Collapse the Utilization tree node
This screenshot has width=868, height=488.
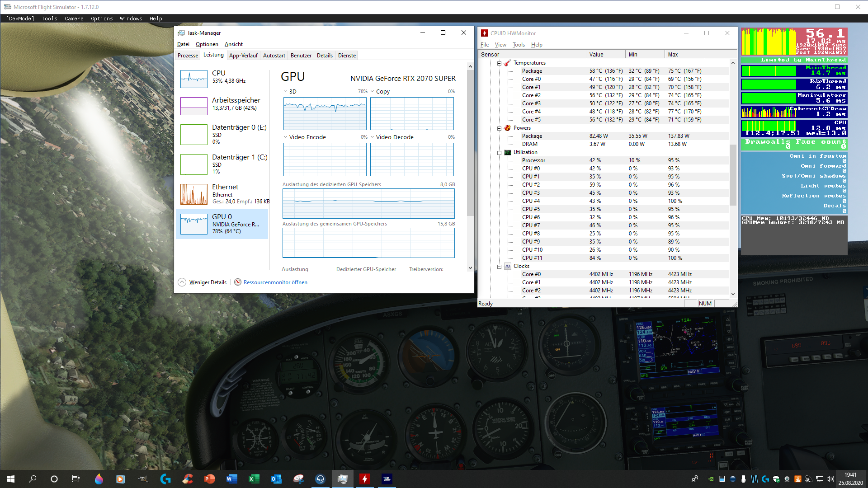tap(500, 153)
